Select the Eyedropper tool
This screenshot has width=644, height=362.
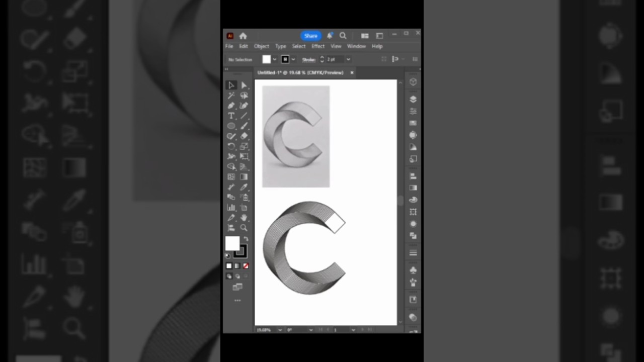tap(244, 187)
